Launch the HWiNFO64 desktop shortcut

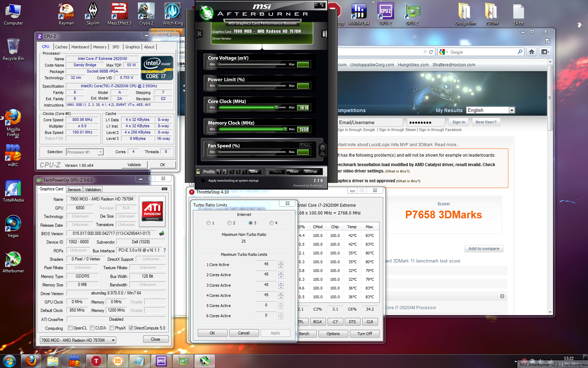point(359,15)
